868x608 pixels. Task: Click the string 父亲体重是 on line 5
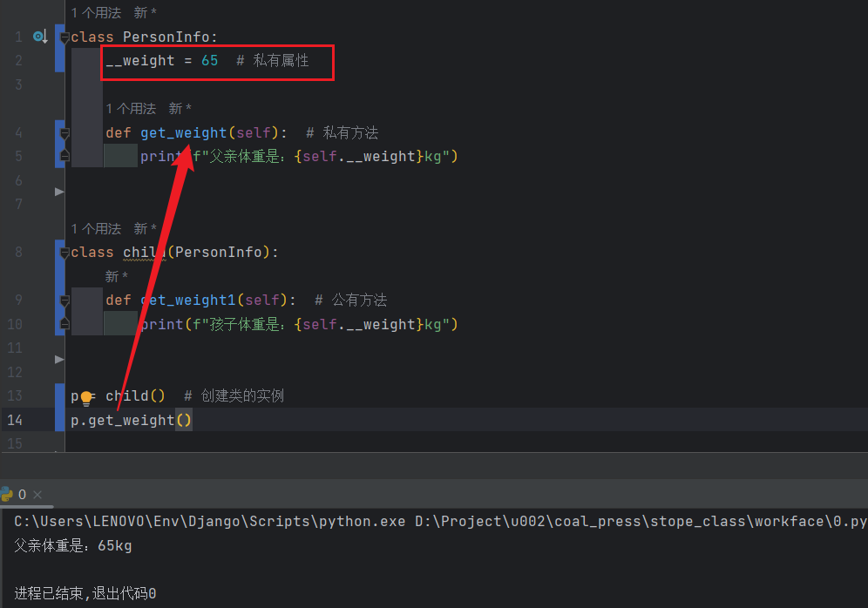tap(243, 157)
